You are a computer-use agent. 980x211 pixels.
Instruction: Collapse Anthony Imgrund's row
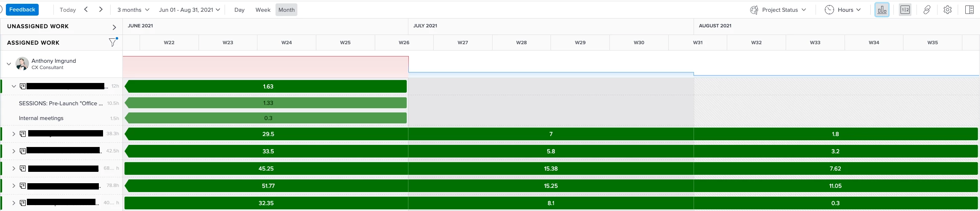coord(9,64)
